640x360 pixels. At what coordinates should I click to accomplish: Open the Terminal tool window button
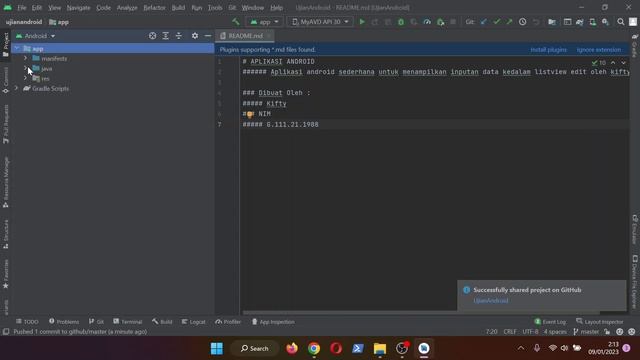click(x=128, y=322)
